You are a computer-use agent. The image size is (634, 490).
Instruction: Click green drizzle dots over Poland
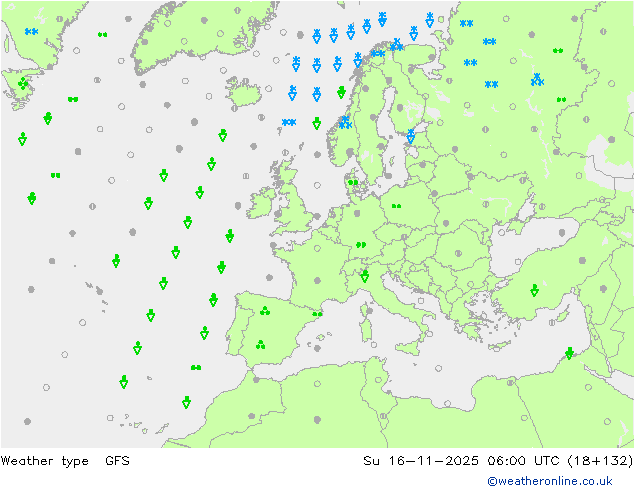tap(396, 206)
